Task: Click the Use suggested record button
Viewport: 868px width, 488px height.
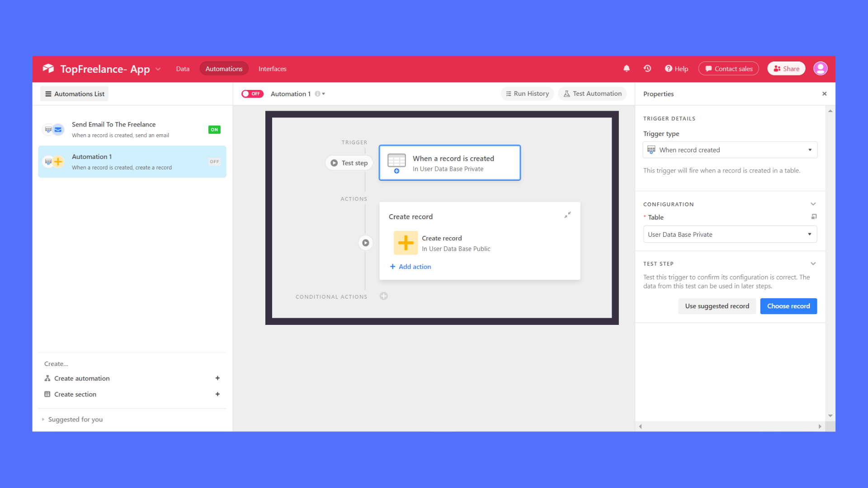Action: click(717, 305)
